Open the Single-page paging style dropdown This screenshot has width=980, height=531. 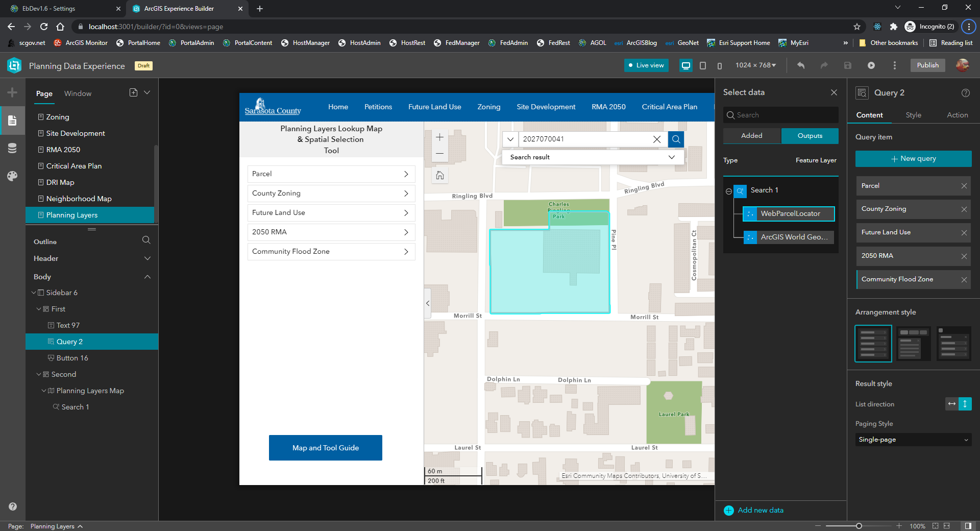tap(913, 440)
